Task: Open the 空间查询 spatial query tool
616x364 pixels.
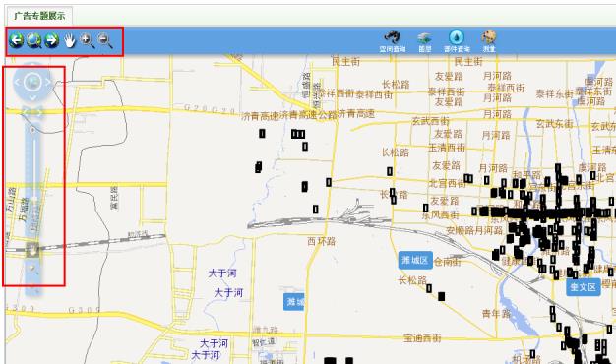Action: coord(392,41)
